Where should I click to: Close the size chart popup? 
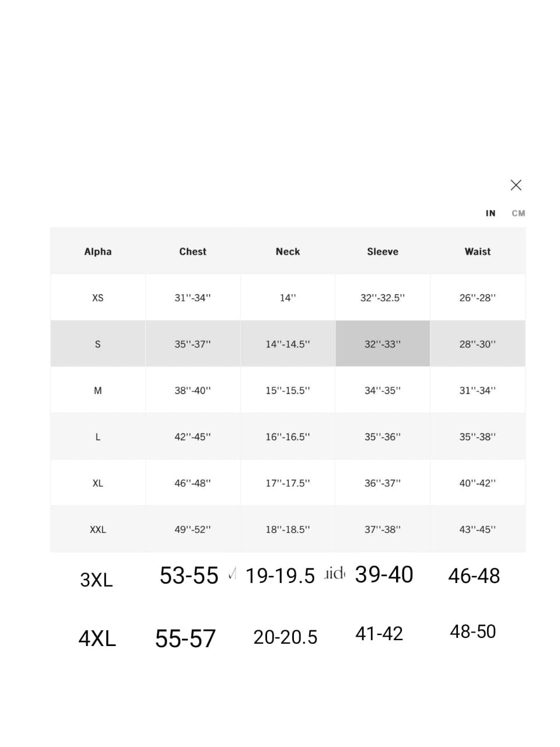[516, 185]
